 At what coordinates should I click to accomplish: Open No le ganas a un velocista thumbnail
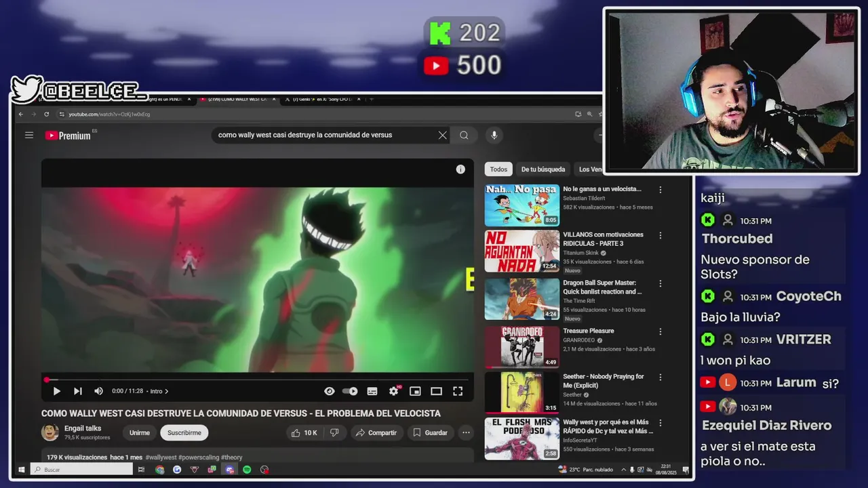point(521,205)
